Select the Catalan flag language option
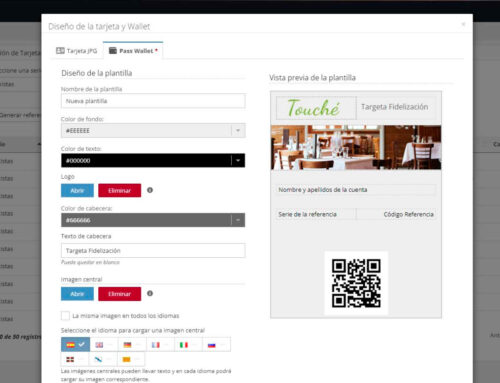Screen dimensions: 500x383 [x=131, y=359]
